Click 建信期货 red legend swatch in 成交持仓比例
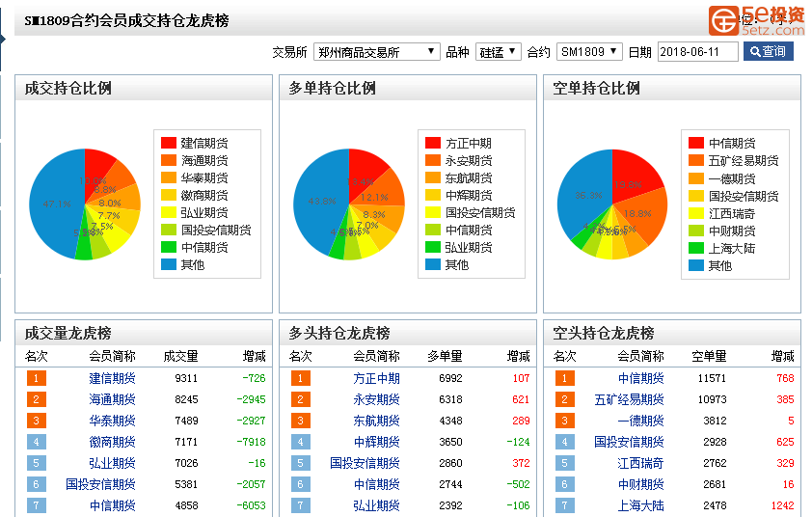This screenshot has width=812, height=517. tap(169, 143)
